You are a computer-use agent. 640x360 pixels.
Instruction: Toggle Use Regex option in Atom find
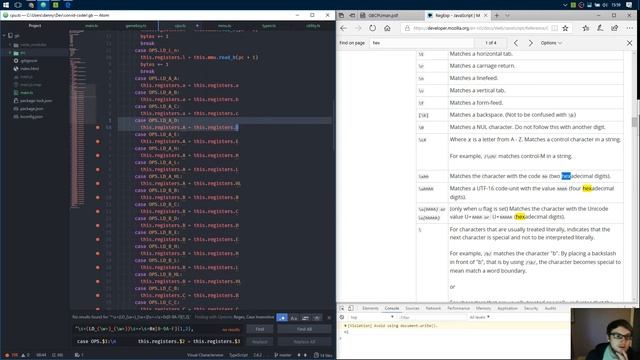[282, 318]
